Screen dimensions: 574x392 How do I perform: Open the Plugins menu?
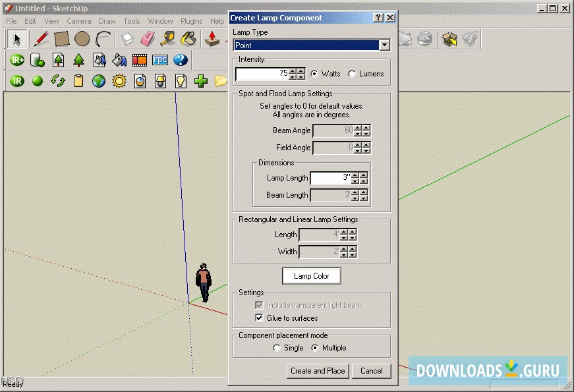[192, 21]
